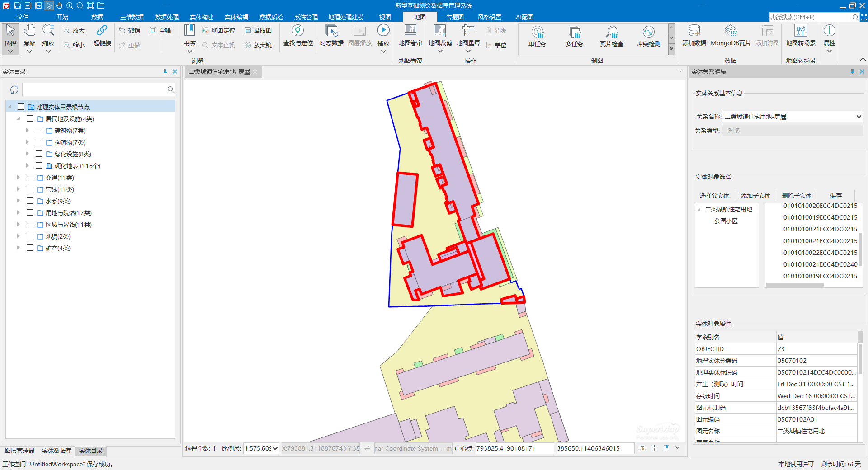
Task: Expand the 矿产(4类) tree node
Action: tap(18, 248)
